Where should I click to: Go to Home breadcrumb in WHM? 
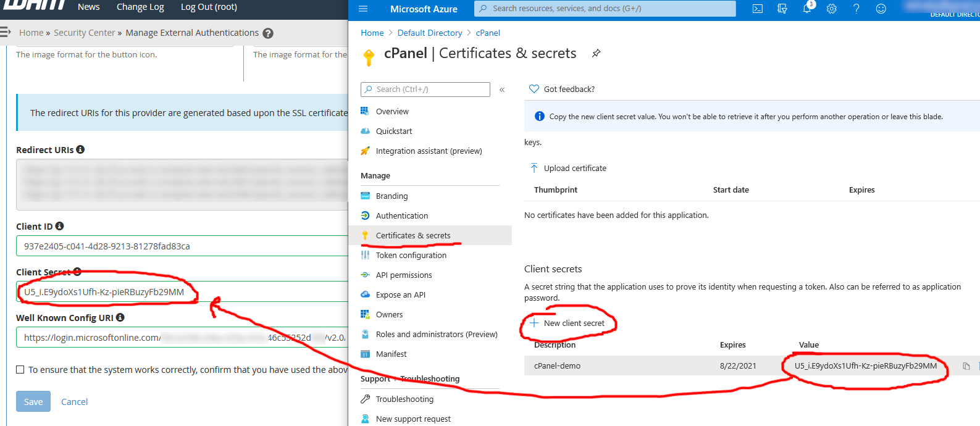click(x=31, y=33)
